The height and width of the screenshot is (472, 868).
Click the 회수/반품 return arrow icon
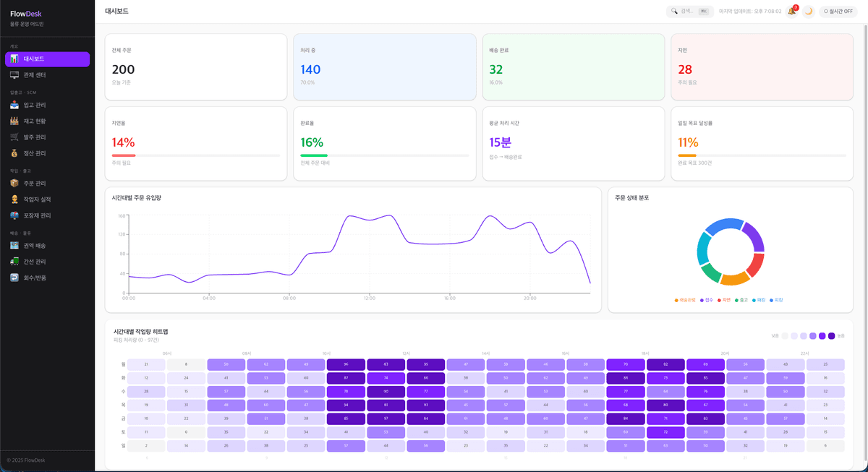tap(14, 278)
